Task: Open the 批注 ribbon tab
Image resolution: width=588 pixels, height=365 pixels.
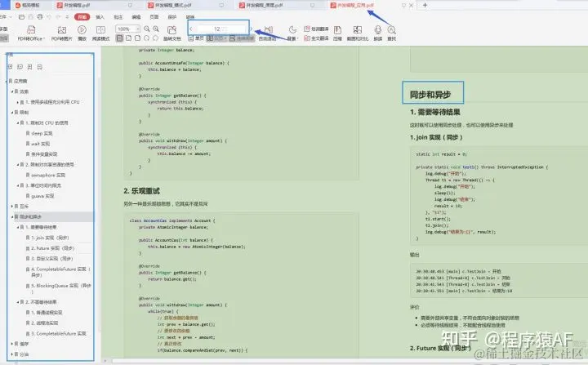Action: point(118,17)
